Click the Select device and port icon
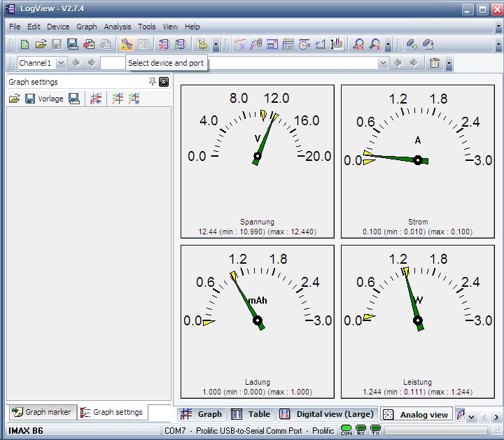Screen dimensions: 504x440 coord(126,45)
